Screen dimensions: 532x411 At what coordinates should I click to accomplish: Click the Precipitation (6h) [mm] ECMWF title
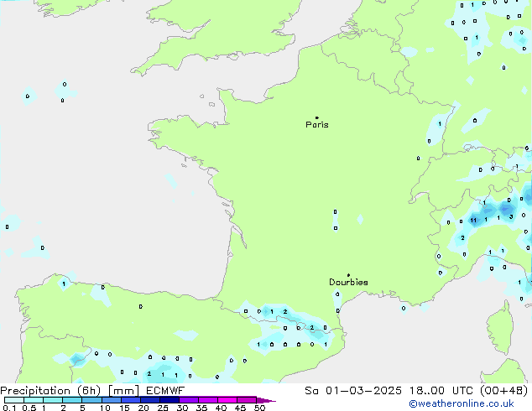pos(92,391)
